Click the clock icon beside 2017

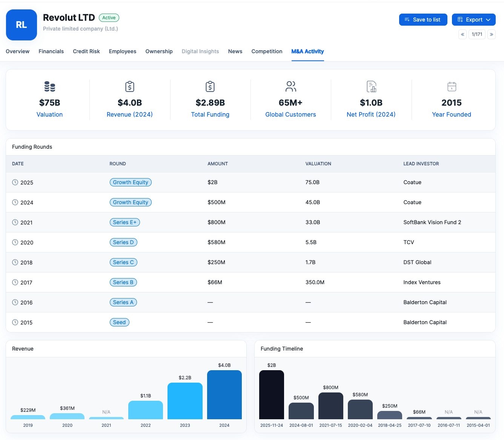click(x=15, y=282)
